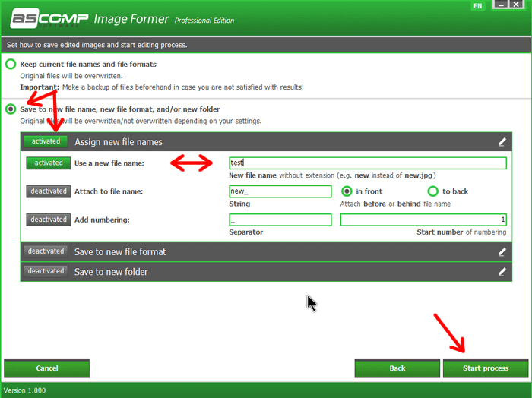Screen dimensions: 532x398
Task: Activate the Attach to file name option
Action: click(x=49, y=191)
